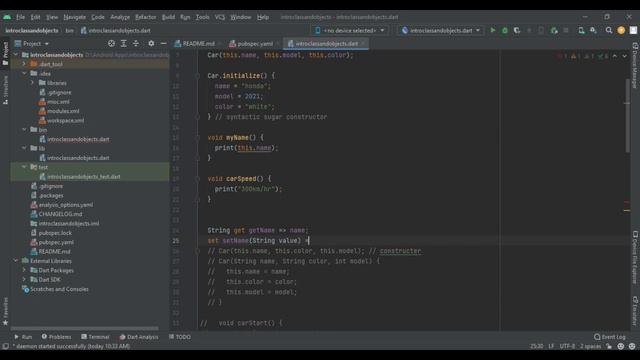The image size is (640, 360).
Task: Collapse External Libraries node
Action: click(x=16, y=260)
